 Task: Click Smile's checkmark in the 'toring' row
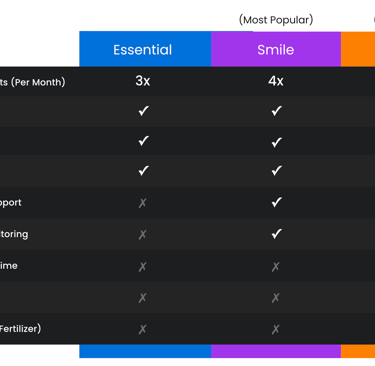[x=276, y=234]
